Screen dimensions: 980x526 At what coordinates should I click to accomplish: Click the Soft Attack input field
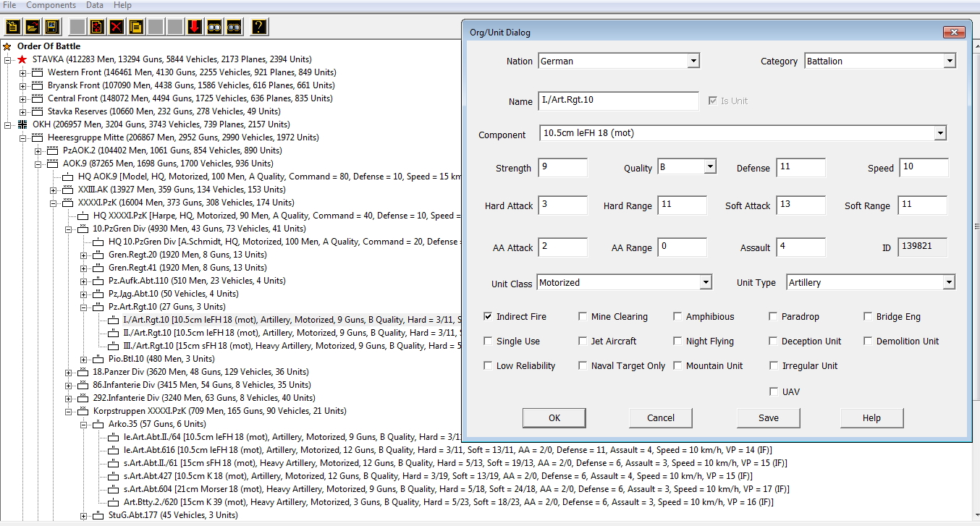pos(801,205)
